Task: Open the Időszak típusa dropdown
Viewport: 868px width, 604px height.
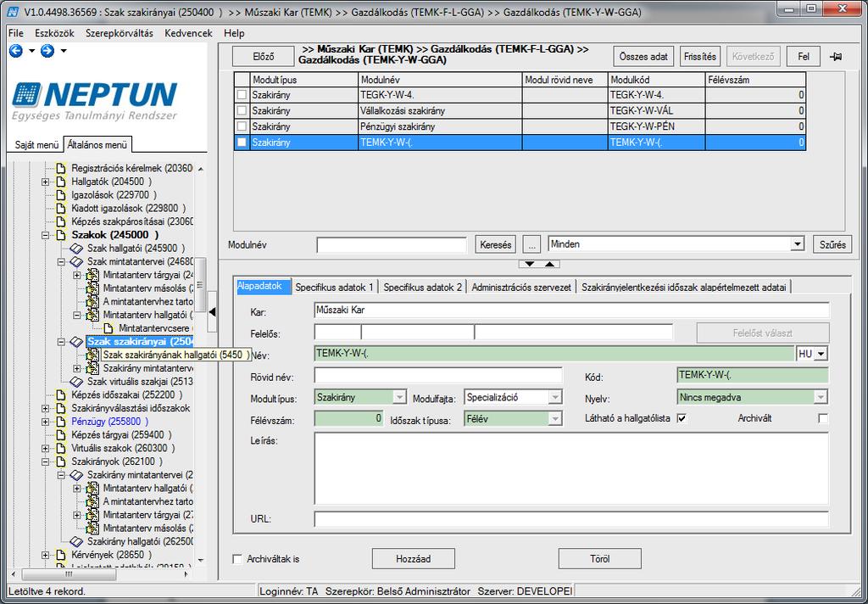Action: point(555,419)
